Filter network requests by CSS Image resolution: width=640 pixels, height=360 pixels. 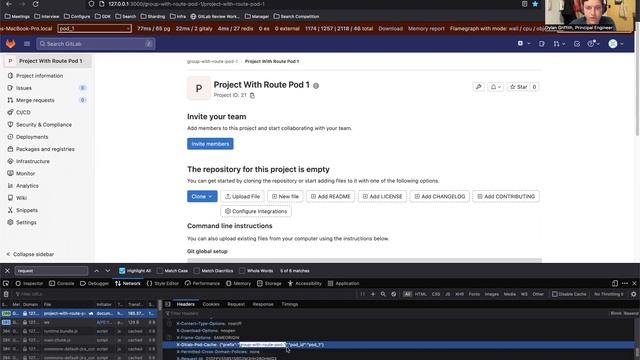point(436,294)
